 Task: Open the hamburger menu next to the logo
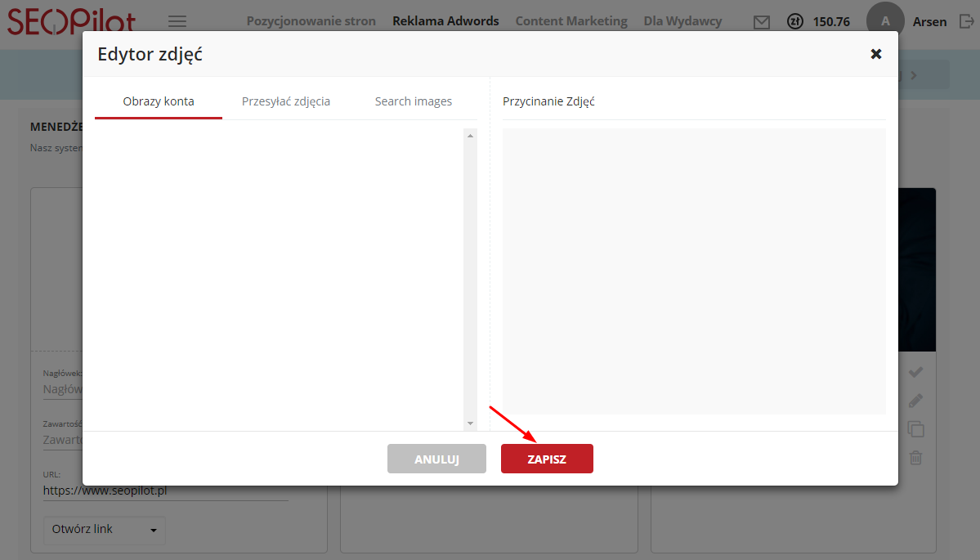(177, 21)
